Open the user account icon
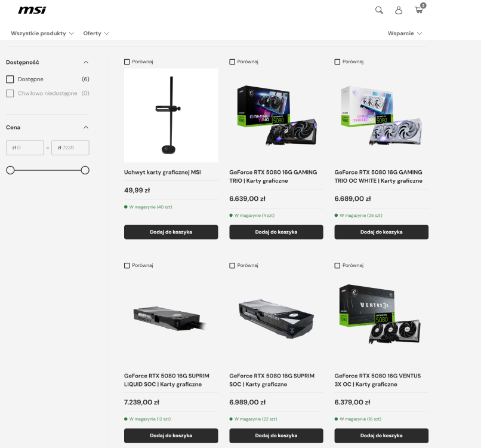The height and width of the screenshot is (448, 481). tap(399, 10)
